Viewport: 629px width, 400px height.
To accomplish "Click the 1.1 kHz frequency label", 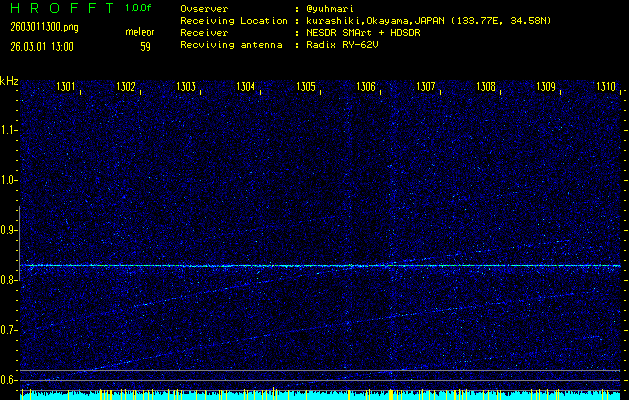I will coord(9,130).
